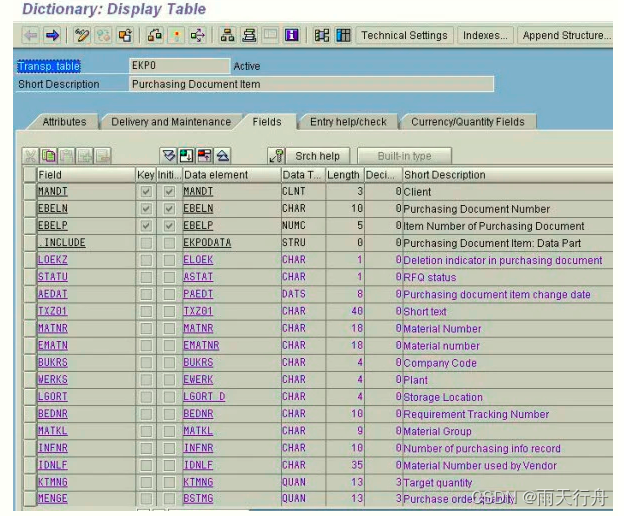Click the grayed Paste clipboard icon

tap(67, 156)
